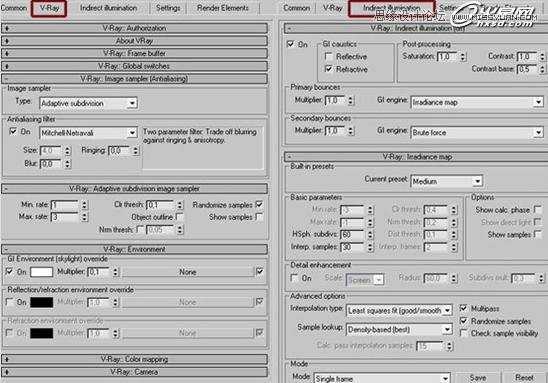
Task: Select the Render Elements tab
Action: [x=223, y=8]
